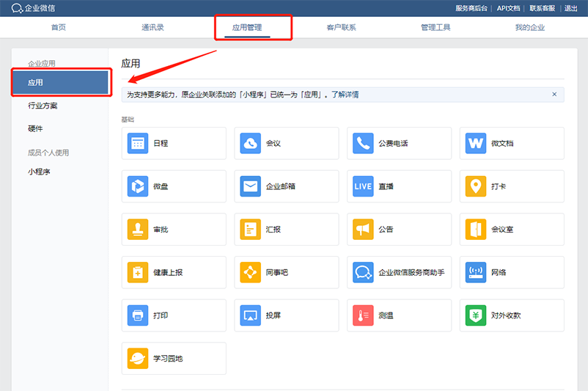Click the 直播 LIVE icon
The image size is (588, 391).
[363, 186]
